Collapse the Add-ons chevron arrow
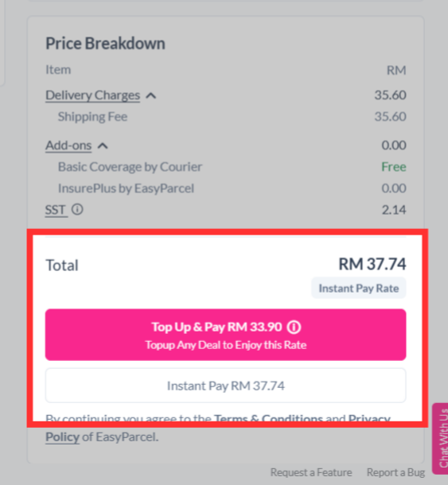 pos(103,145)
